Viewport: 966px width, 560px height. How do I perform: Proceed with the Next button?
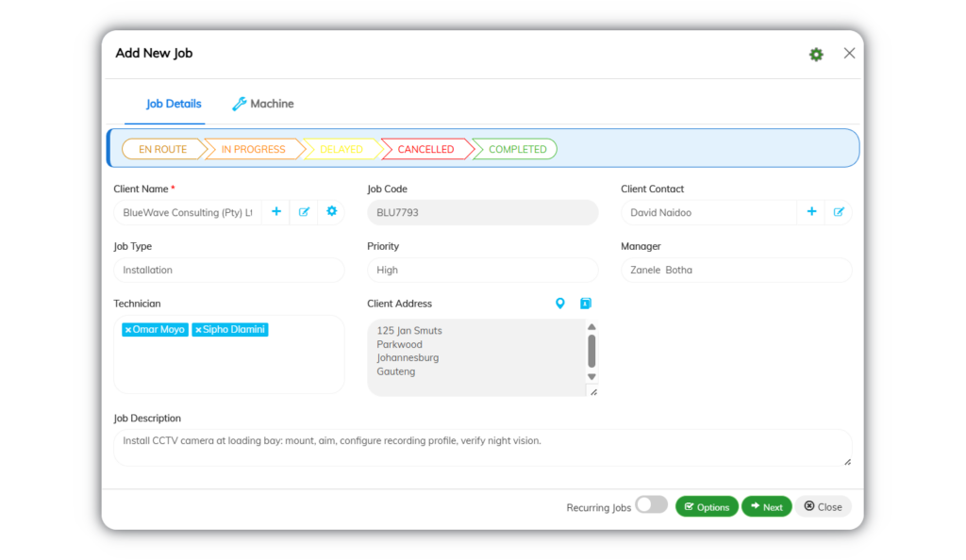[766, 506]
